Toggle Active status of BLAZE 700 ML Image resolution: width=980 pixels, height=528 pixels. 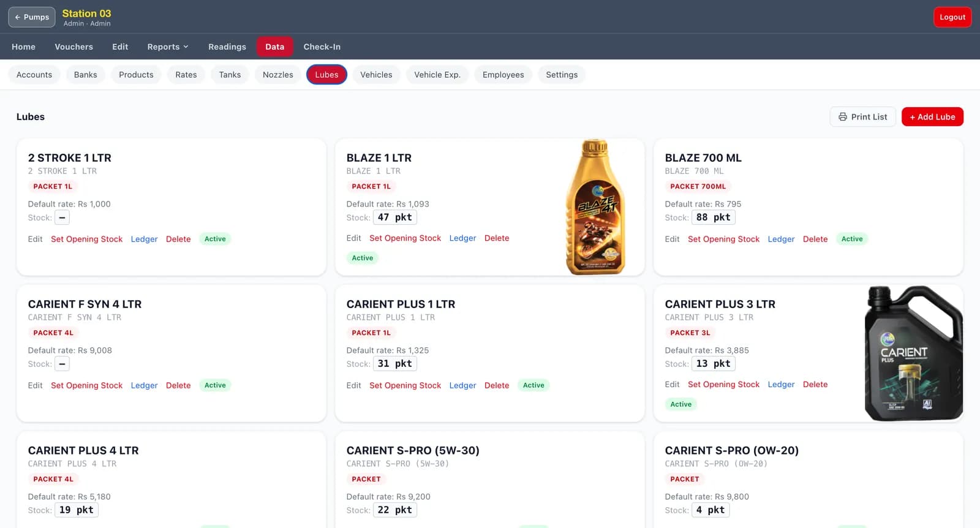tap(852, 239)
